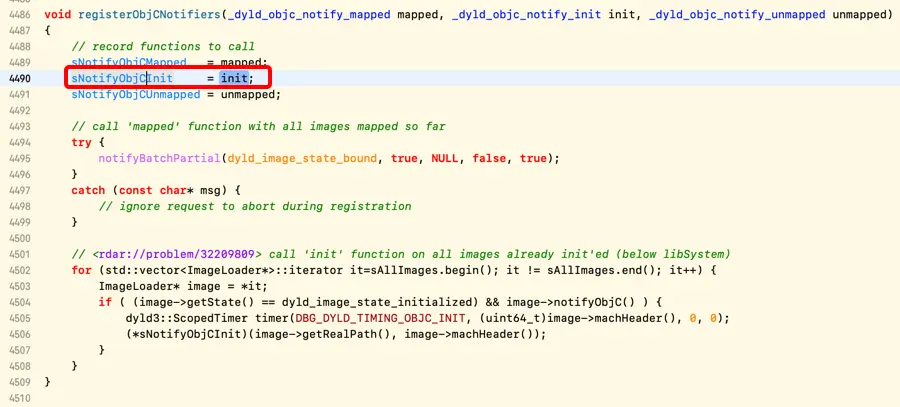The width and height of the screenshot is (900, 407).
Task: Click the if keyword on line 4504
Action: pyautogui.click(x=105, y=302)
